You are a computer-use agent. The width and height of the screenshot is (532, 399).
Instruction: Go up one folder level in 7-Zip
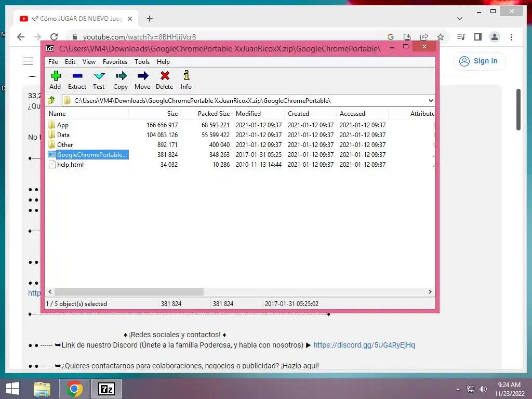51,100
